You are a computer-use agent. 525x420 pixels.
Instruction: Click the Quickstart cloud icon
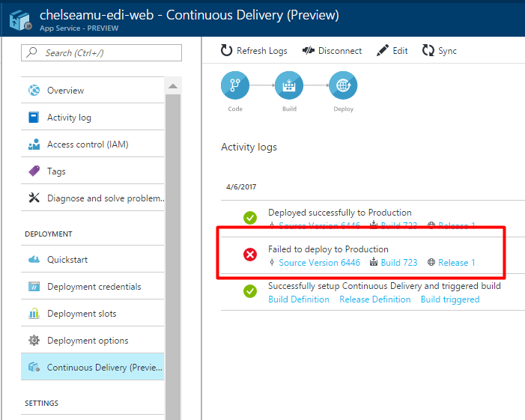(34, 259)
